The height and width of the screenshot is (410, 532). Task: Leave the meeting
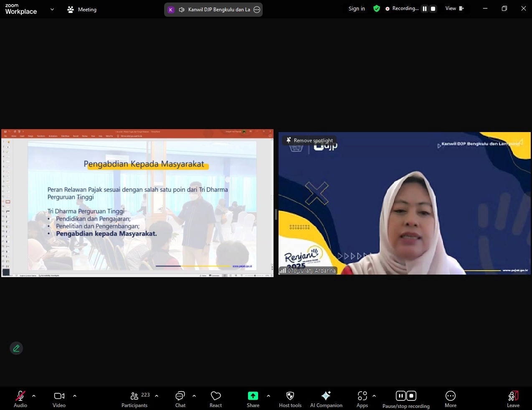click(x=513, y=399)
